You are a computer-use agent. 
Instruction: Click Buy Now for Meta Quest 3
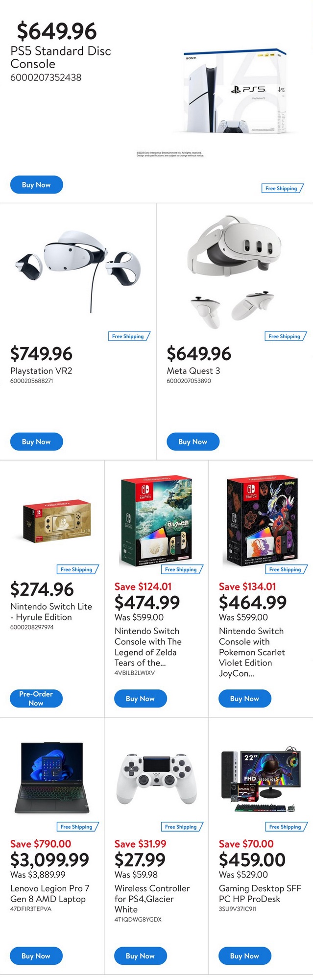[193, 441]
